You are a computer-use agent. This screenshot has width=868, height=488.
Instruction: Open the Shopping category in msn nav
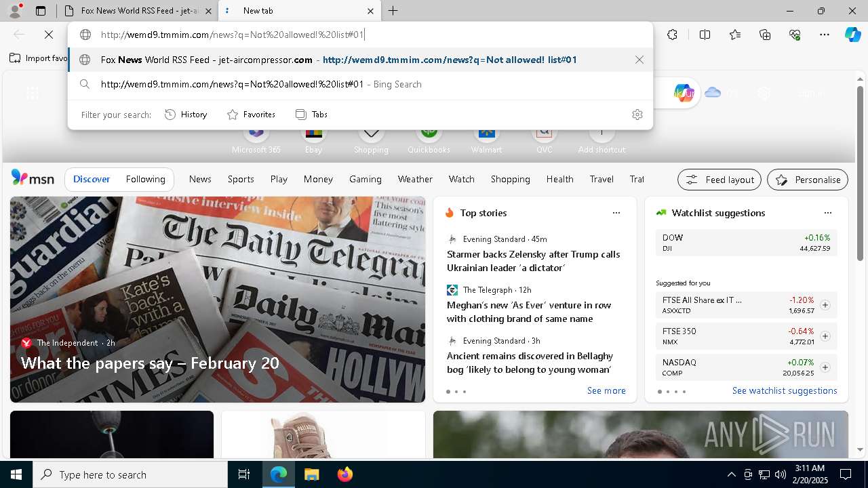point(510,179)
